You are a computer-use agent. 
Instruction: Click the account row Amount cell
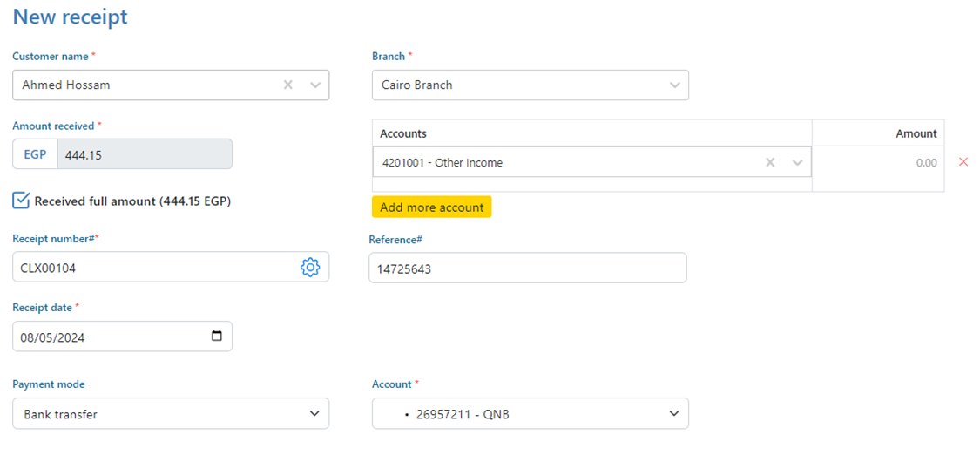[877, 162]
